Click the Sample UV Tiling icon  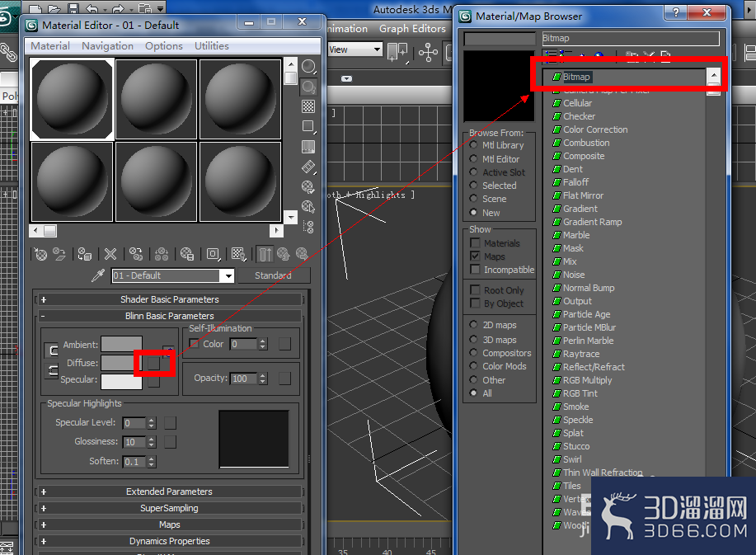(308, 126)
